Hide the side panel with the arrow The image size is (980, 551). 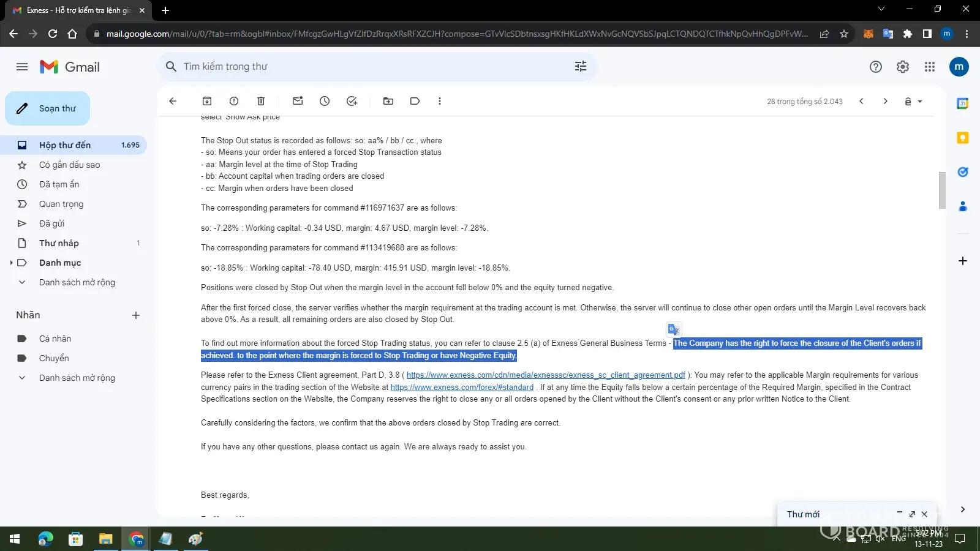962,509
